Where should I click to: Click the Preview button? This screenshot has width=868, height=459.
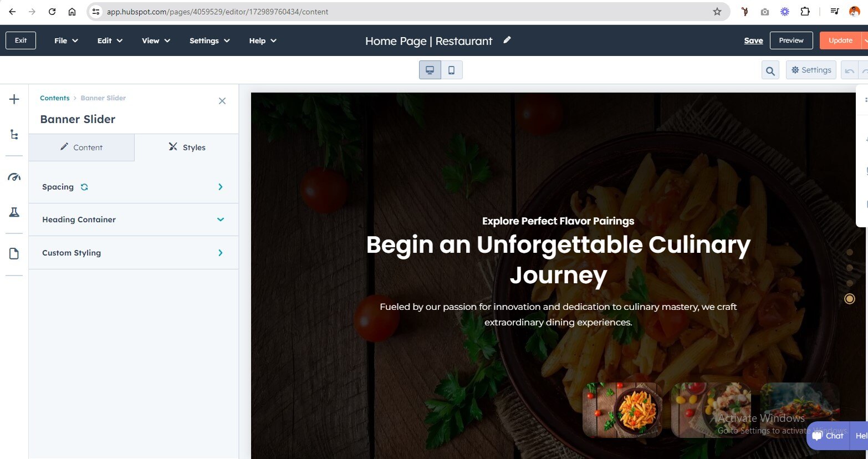click(x=791, y=40)
